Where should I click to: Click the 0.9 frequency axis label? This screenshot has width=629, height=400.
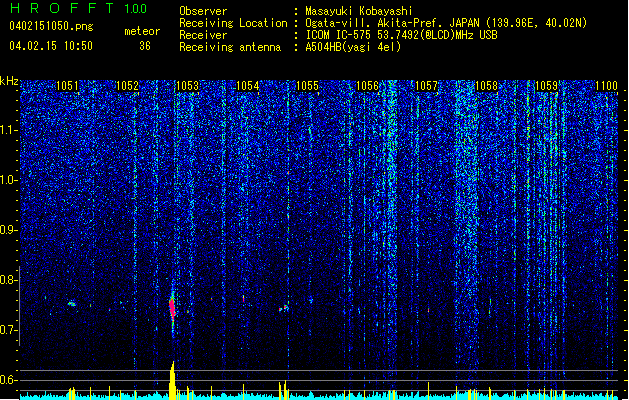pyautogui.click(x=9, y=230)
